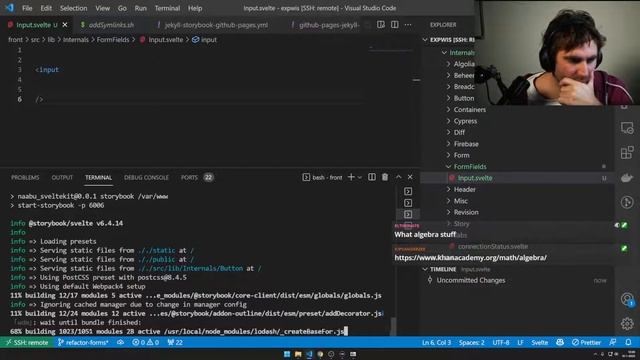Image resolution: width=640 pixels, height=360 pixels.
Task: Expand the Button folder
Action: [464, 98]
